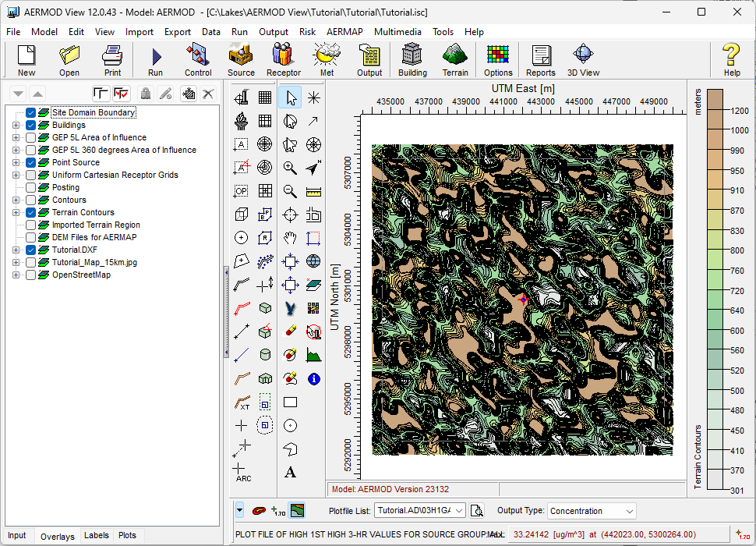Click the Run toolbar button
756x546 pixels.
point(155,60)
